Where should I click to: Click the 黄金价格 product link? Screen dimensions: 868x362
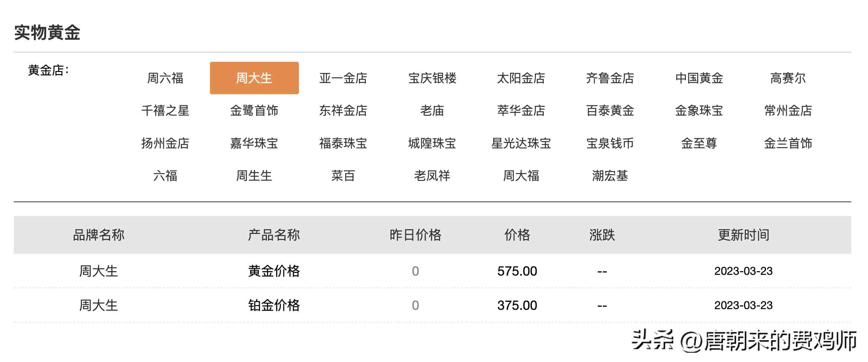tap(274, 271)
